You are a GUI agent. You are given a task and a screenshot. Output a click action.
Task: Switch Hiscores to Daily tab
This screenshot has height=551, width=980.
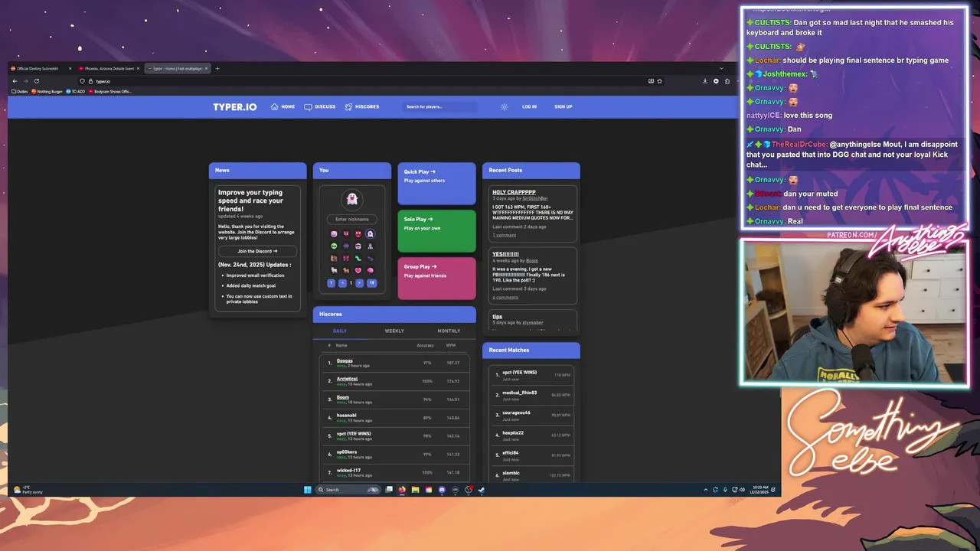point(340,331)
